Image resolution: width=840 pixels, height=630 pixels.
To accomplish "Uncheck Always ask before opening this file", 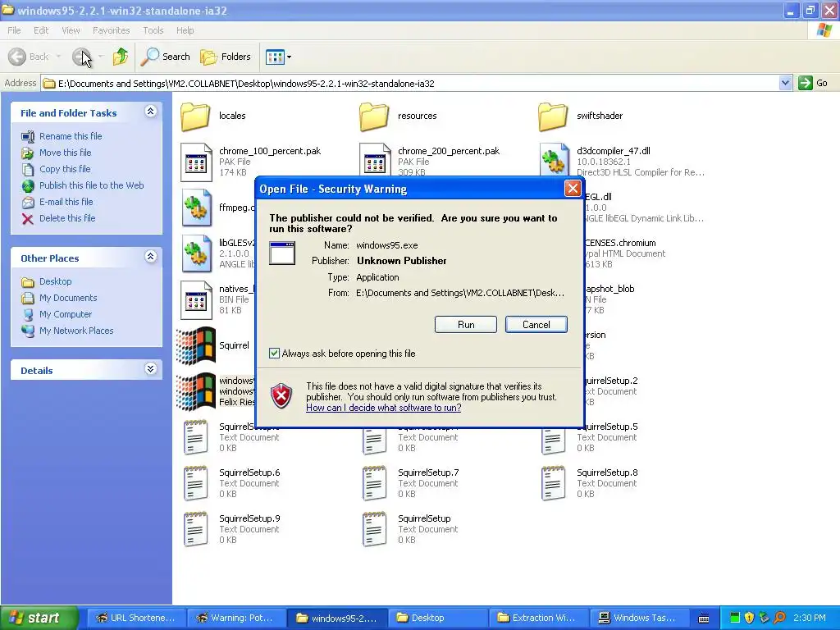I will 274,353.
